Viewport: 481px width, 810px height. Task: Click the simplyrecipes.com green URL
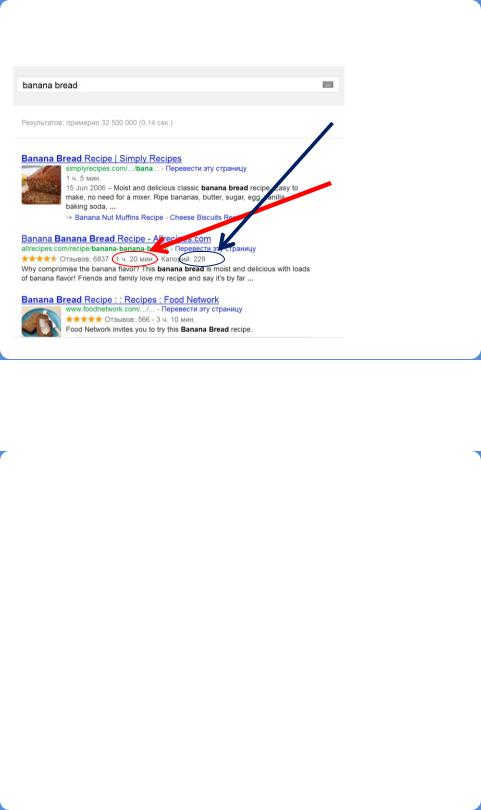coord(112,168)
